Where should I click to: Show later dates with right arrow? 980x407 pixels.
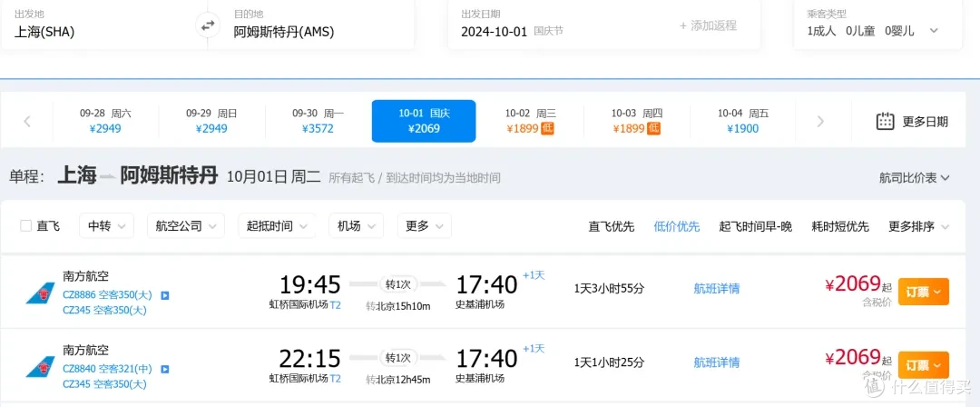(820, 122)
